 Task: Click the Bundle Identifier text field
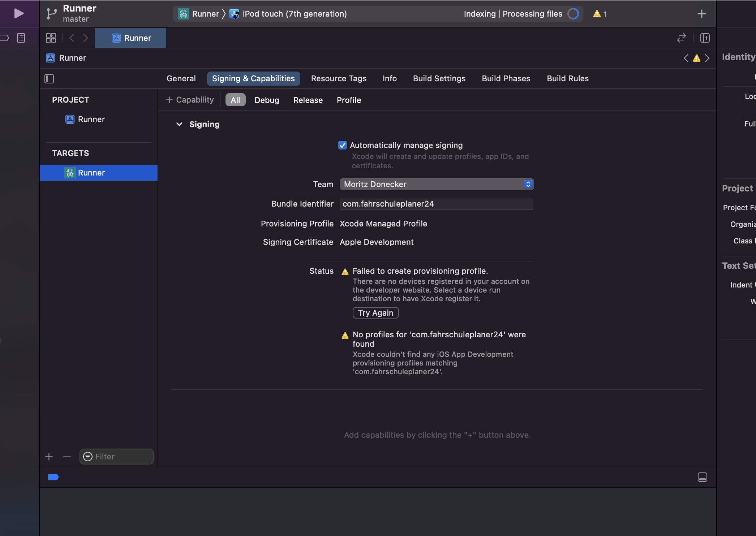point(436,204)
